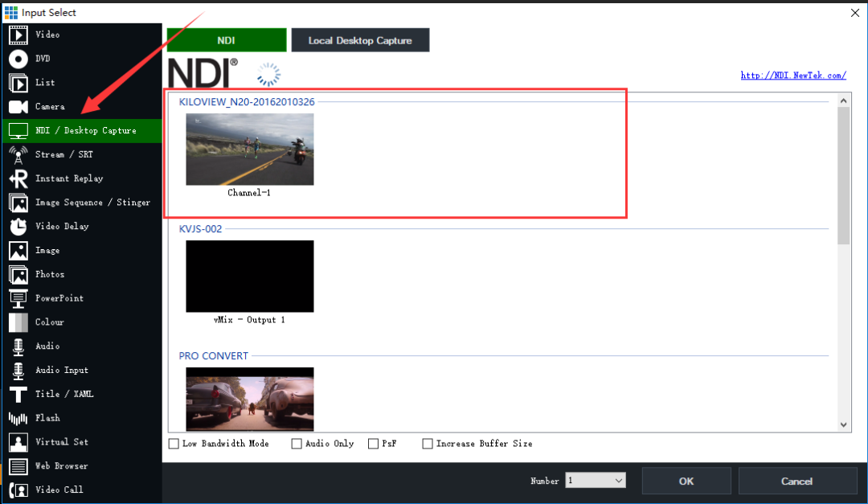Enable Increase Buffer Size

coord(427,443)
